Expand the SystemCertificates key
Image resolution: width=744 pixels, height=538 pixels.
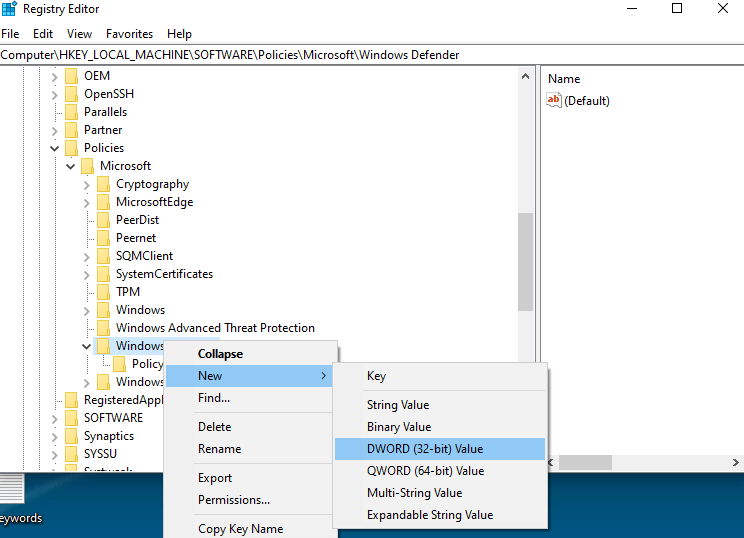tap(86, 275)
